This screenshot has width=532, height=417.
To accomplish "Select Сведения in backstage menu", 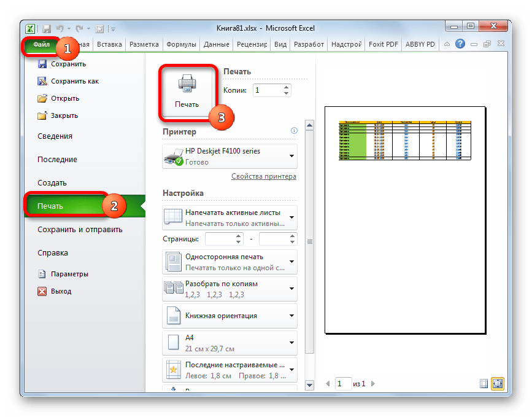I will [x=55, y=136].
